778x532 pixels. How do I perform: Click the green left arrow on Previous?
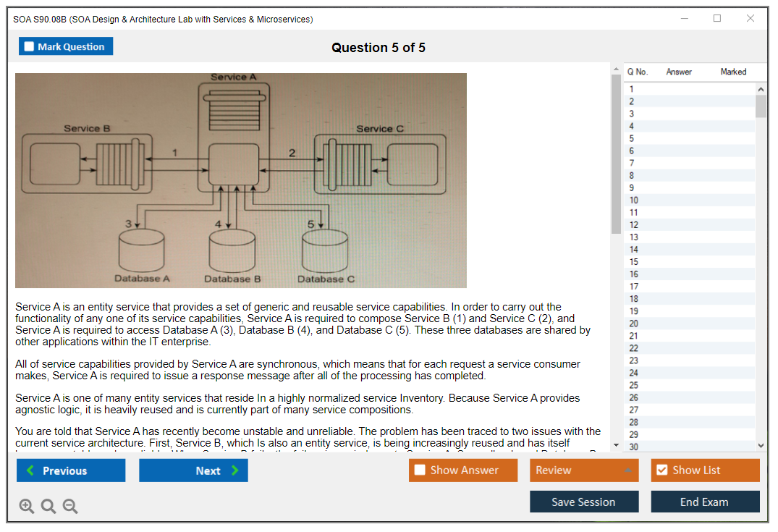pos(30,470)
